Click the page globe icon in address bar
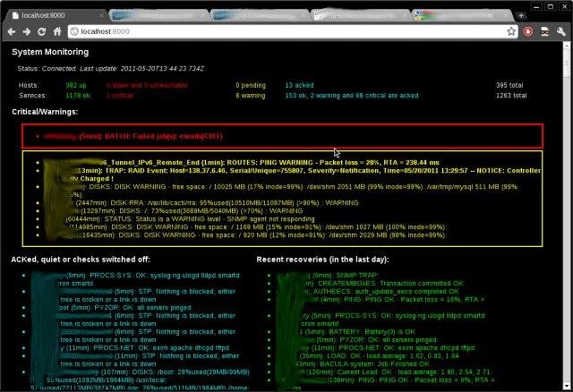 click(x=74, y=31)
